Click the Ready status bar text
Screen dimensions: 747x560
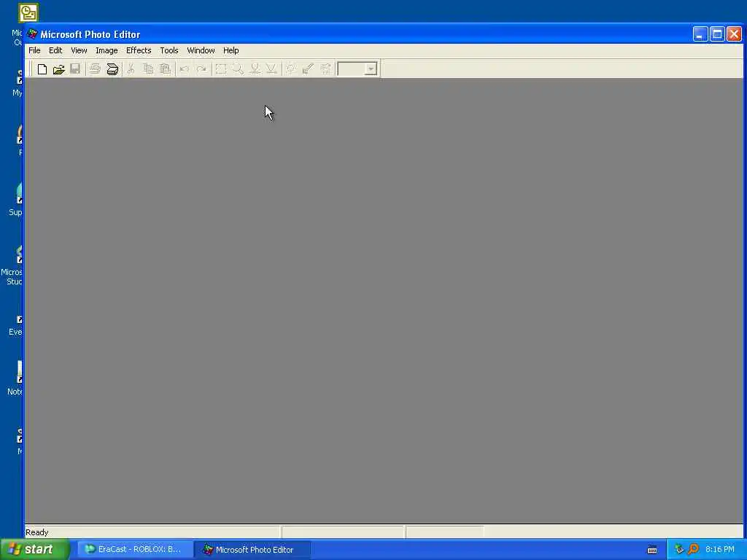[37, 532]
